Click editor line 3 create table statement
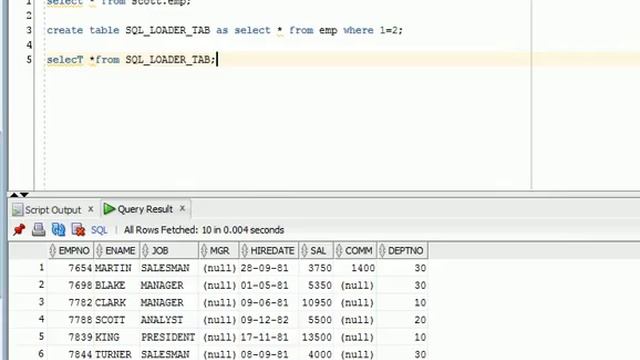 point(224,30)
